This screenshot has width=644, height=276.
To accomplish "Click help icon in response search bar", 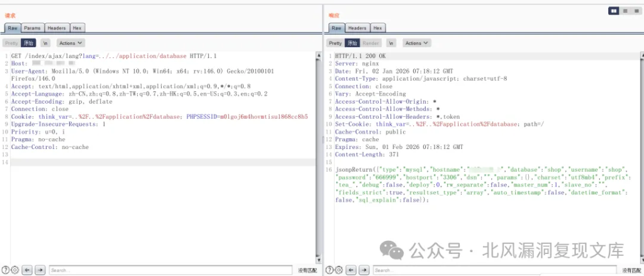I will point(330,270).
